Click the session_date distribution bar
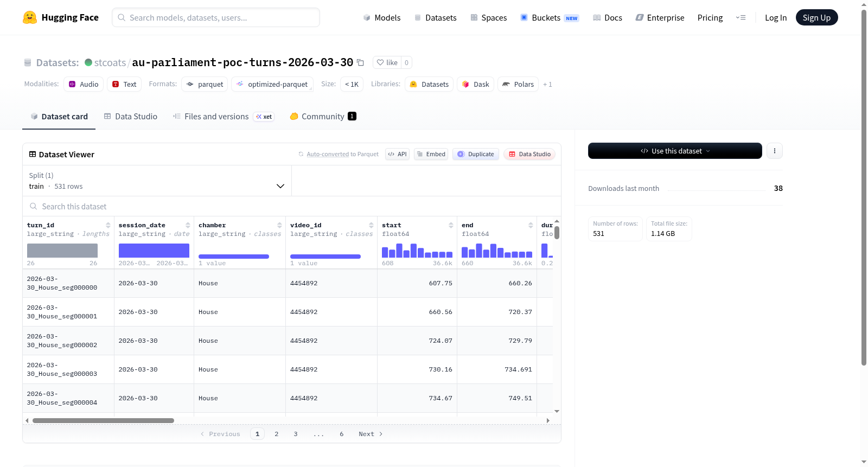This screenshot has width=868, height=467. point(154,251)
